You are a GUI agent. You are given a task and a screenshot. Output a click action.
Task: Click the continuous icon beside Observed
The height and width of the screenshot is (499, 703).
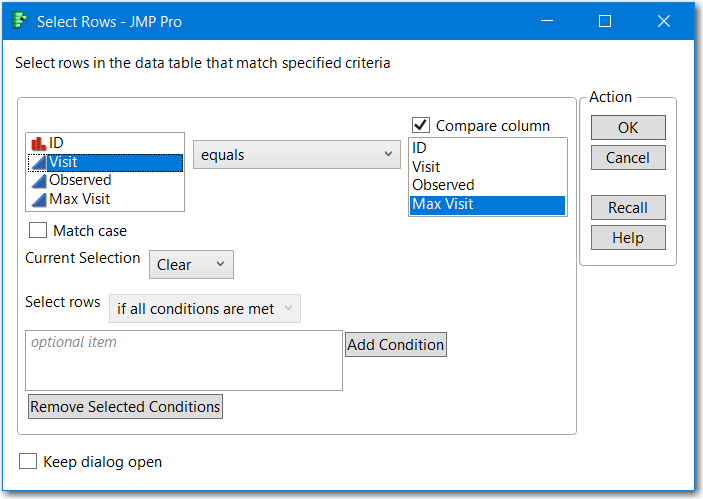click(39, 181)
